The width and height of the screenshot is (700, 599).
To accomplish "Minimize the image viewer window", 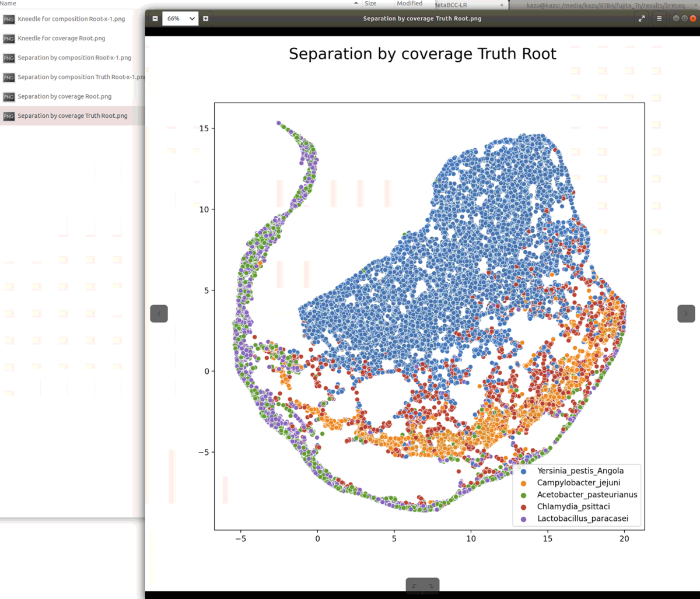I will (676, 19).
